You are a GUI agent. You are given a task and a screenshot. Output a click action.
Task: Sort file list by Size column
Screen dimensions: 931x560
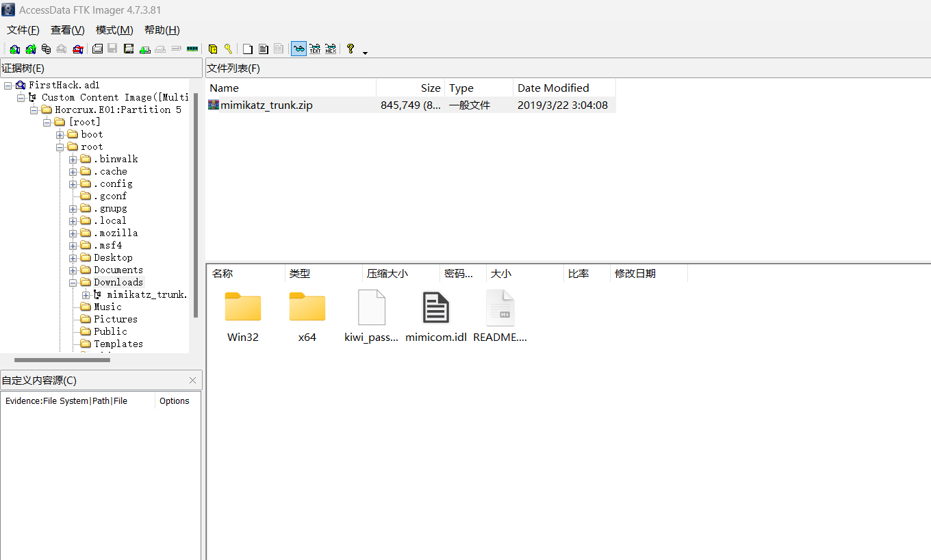[411, 88]
